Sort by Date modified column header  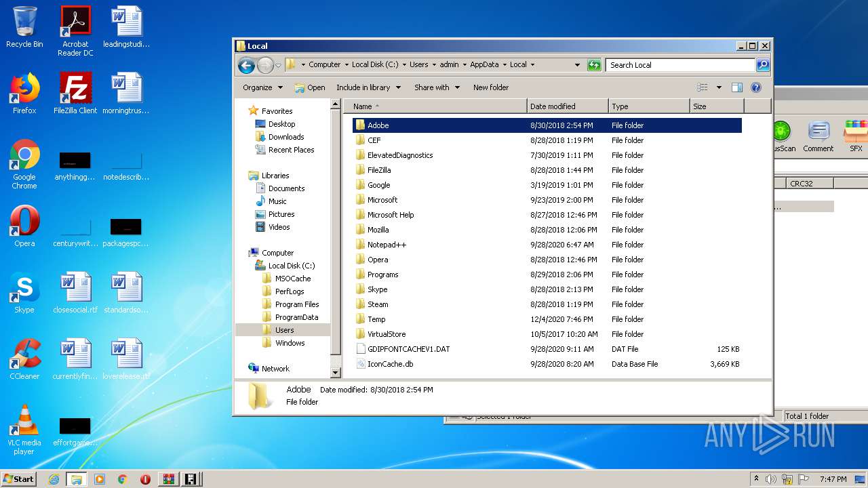(568, 106)
